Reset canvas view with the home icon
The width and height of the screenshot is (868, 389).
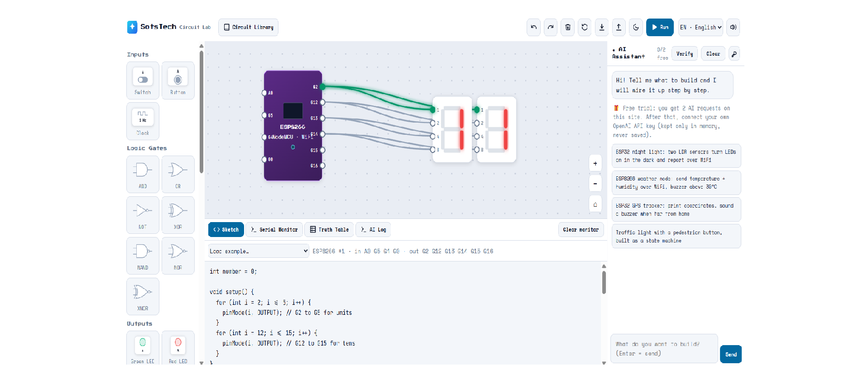[x=595, y=204]
